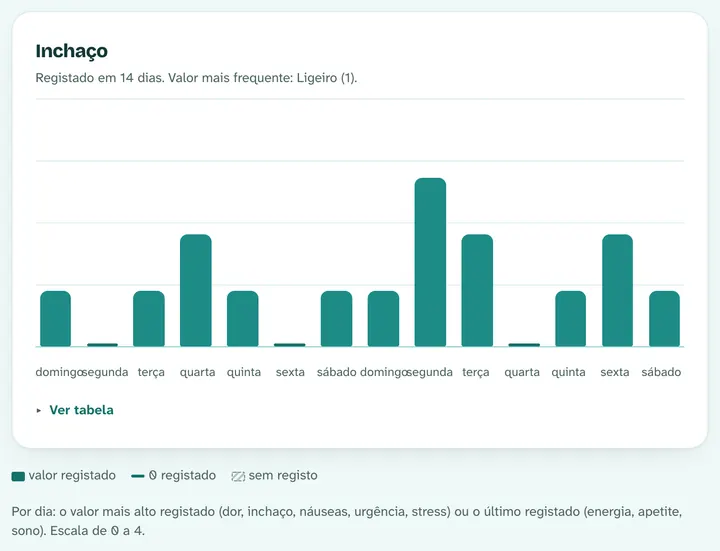Select the second quarta zero marker
Screen dimensions: 720x551
click(x=524, y=345)
